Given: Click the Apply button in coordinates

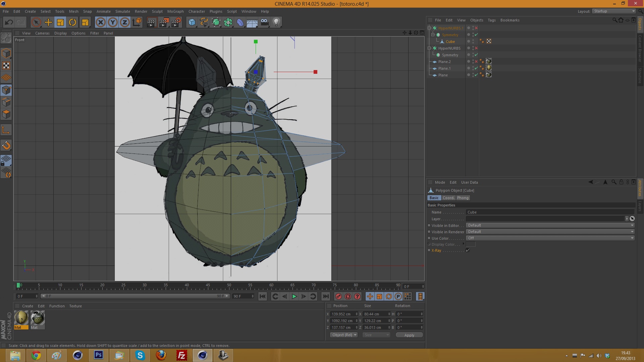Looking at the screenshot, I should click(409, 335).
